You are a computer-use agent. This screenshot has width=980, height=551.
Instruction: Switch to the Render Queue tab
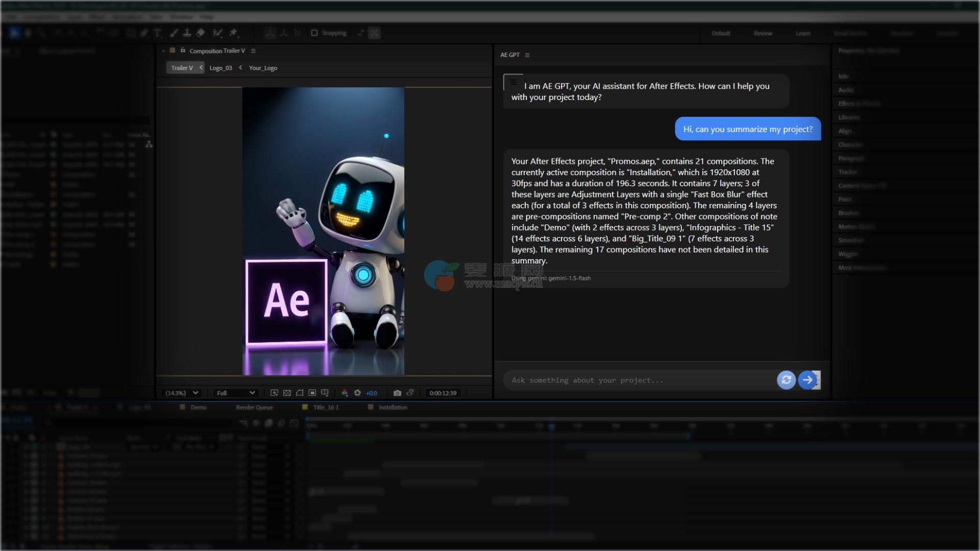[x=254, y=408]
